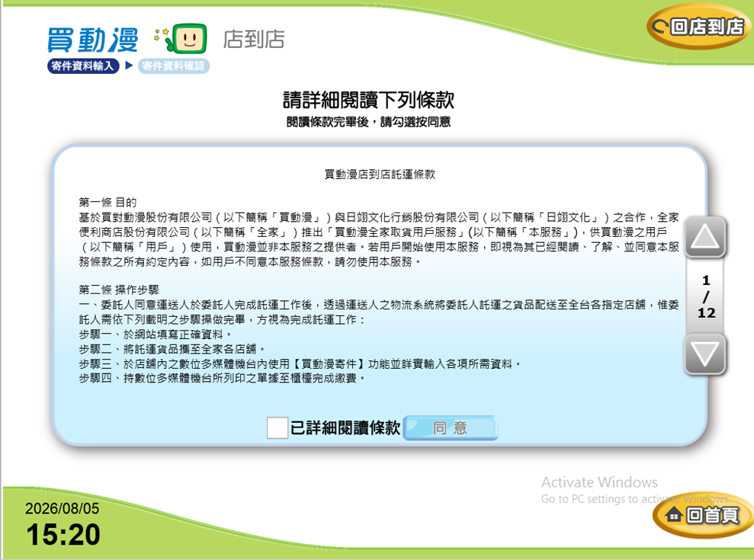Check the 已詳細閱讀條款 checkbox
The image size is (754, 560).
278,428
